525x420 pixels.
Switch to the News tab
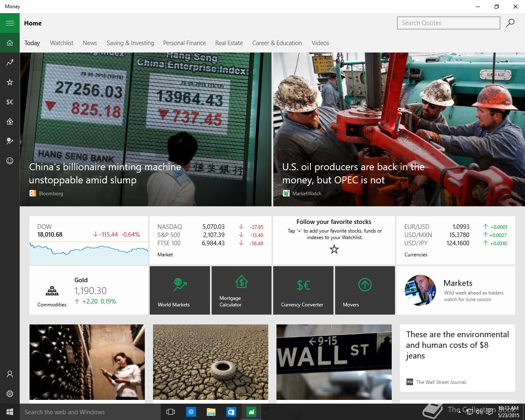[90, 43]
